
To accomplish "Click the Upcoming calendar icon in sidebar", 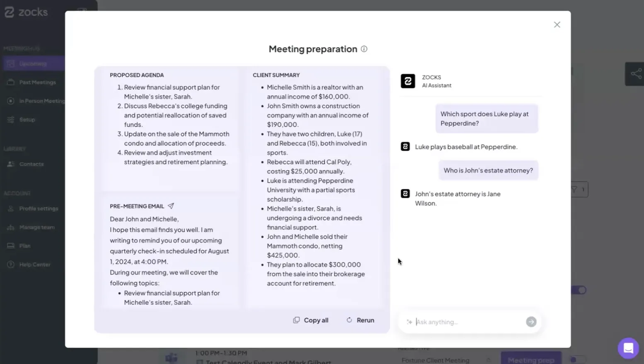I will click(11, 63).
